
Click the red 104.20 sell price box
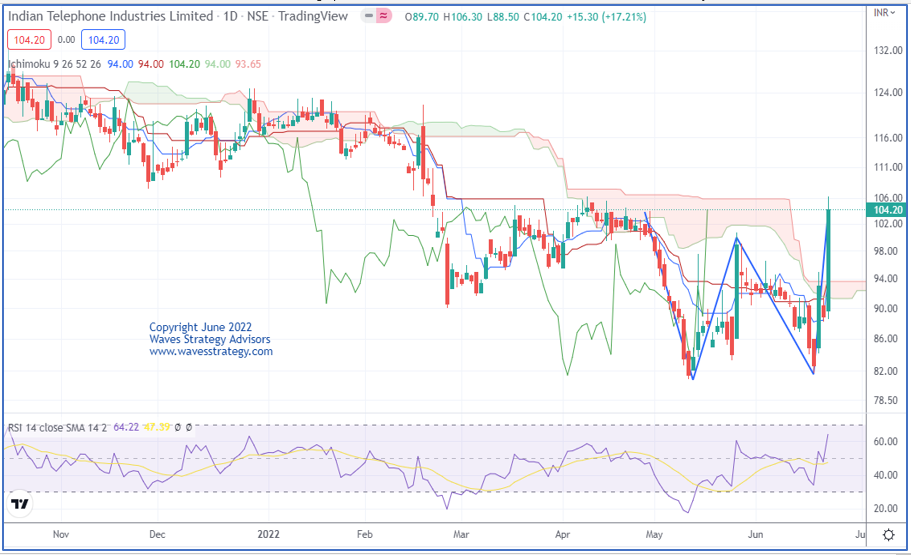coord(29,40)
